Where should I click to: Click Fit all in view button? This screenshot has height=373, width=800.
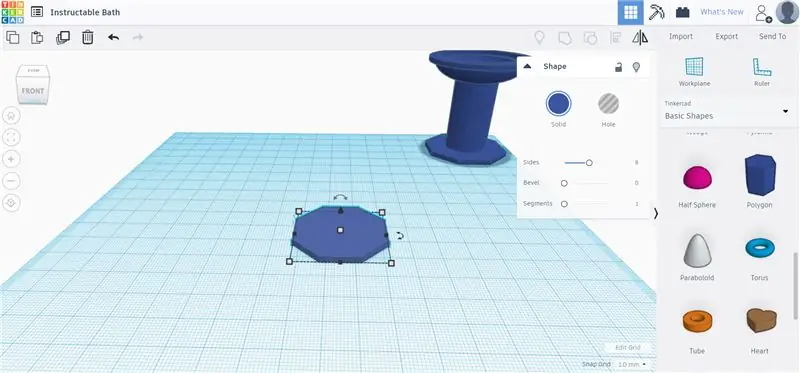(x=11, y=137)
